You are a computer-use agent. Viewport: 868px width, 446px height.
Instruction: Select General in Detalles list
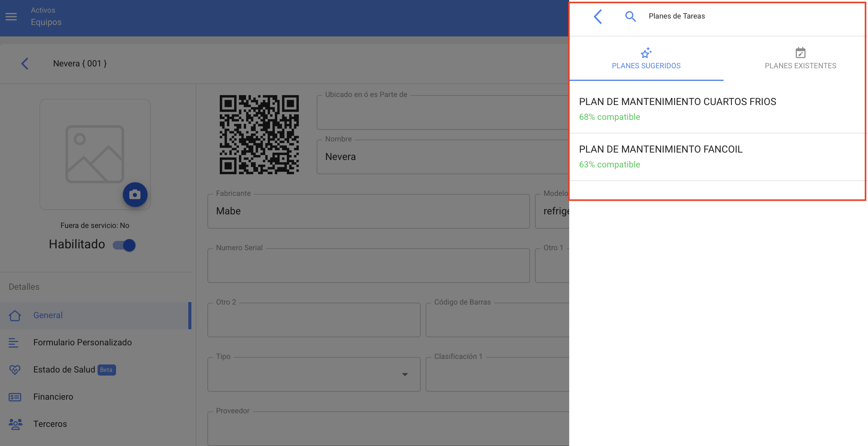pyautogui.click(x=48, y=315)
